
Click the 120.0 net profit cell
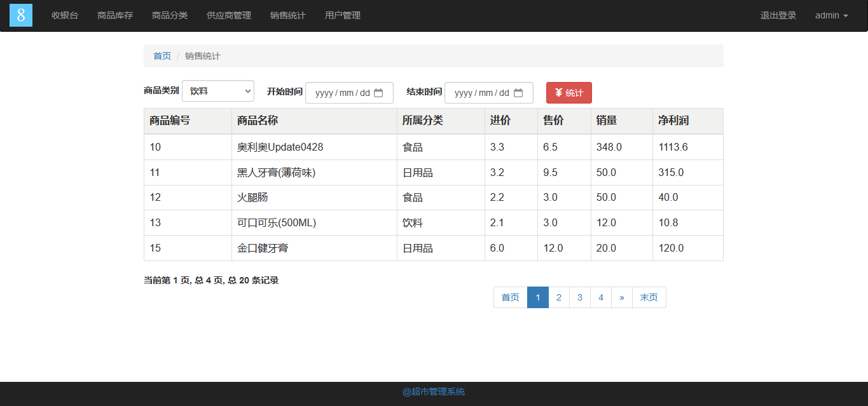point(688,248)
